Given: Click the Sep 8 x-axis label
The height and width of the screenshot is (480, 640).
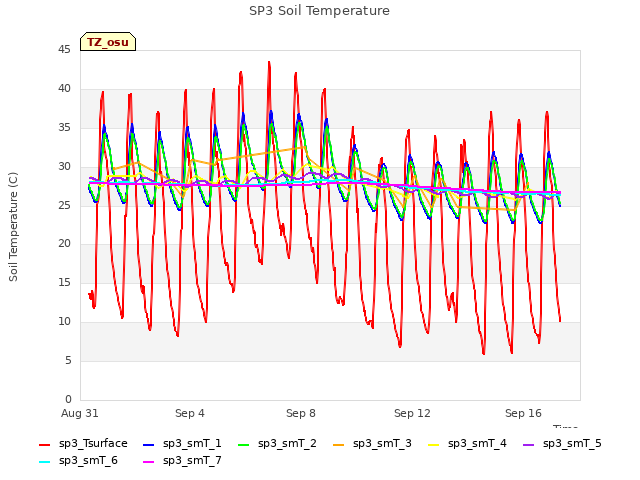Looking at the screenshot, I should coord(301,413).
